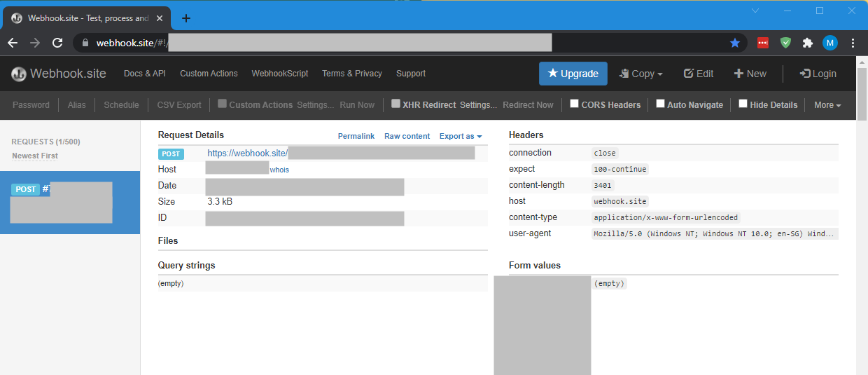Select the Webhook.site browser tab
This screenshot has height=375, width=868.
point(86,18)
